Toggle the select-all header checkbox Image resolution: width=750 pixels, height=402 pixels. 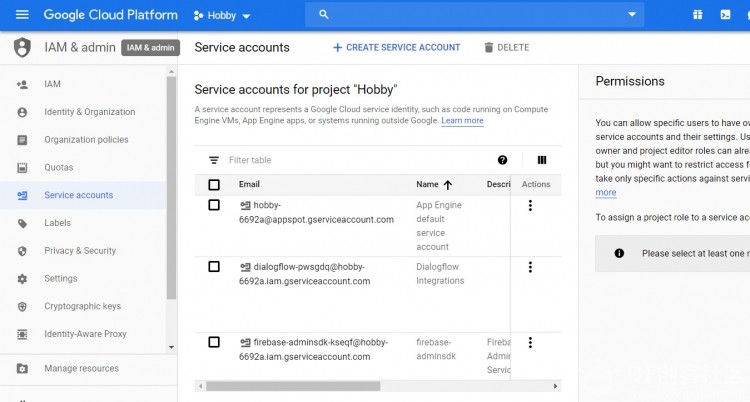pyautogui.click(x=214, y=185)
